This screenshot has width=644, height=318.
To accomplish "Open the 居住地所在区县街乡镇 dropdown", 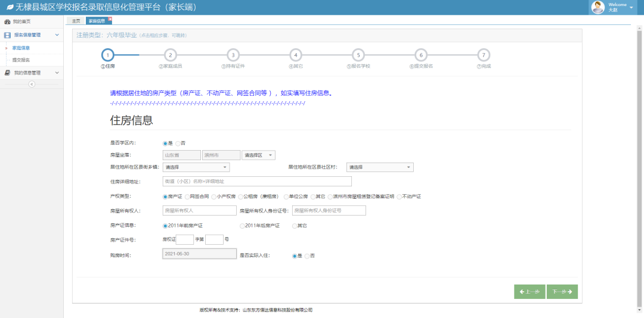I will click(x=196, y=168).
